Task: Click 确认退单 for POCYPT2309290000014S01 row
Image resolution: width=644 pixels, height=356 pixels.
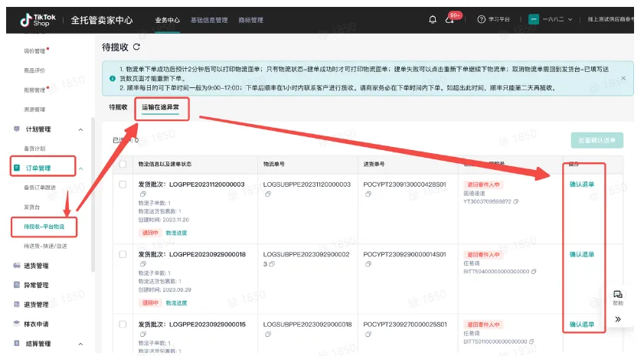Action: [581, 254]
